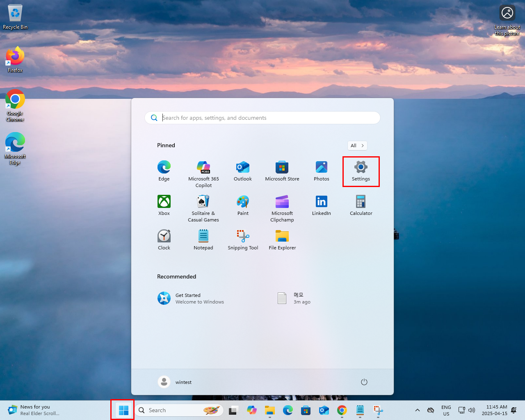Open Microsoft Edge on taskbar
This screenshot has height=420, width=525.
[288, 410]
